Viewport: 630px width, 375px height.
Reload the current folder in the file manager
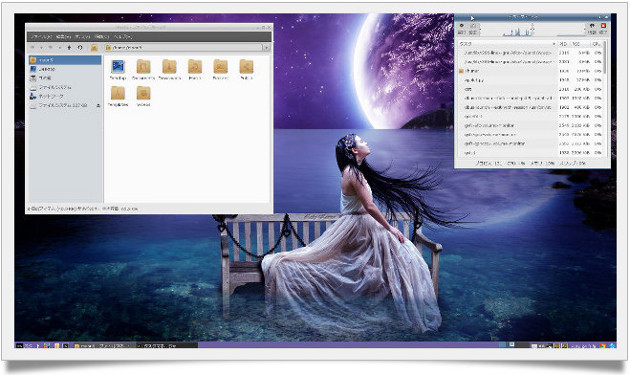(80, 47)
